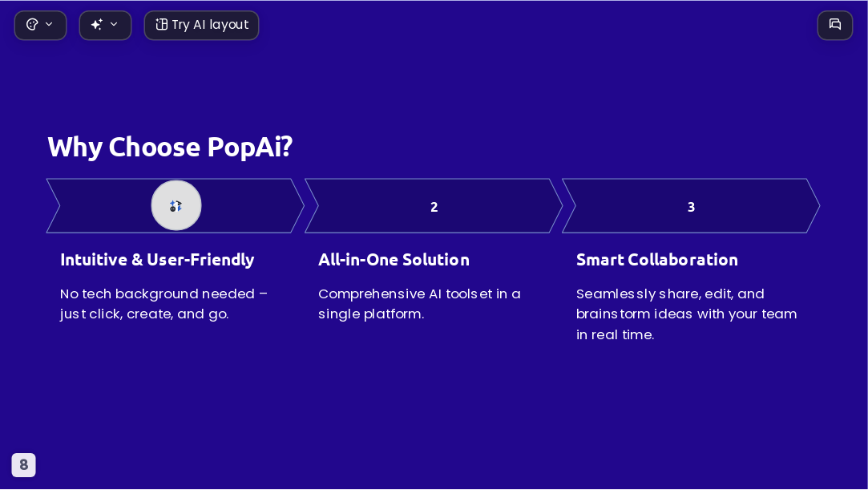Expand the palette dropdown chevron
The width and height of the screenshot is (868, 490).
coord(49,24)
